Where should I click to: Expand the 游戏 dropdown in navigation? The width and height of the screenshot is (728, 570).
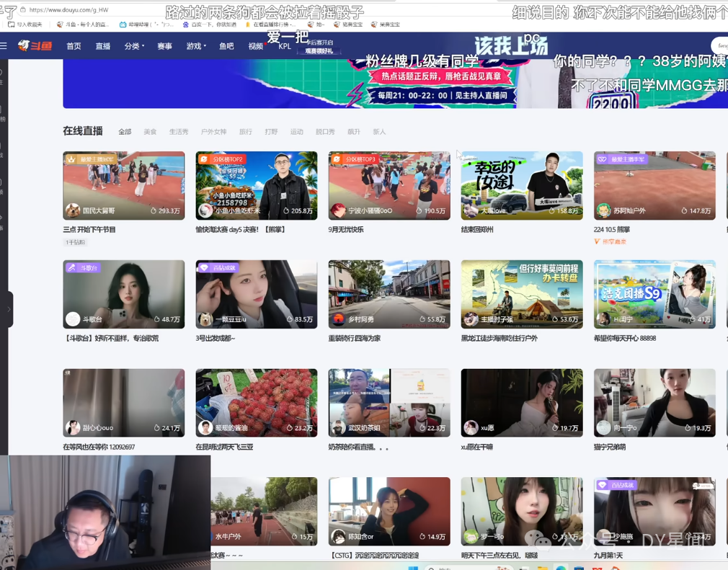click(x=196, y=46)
